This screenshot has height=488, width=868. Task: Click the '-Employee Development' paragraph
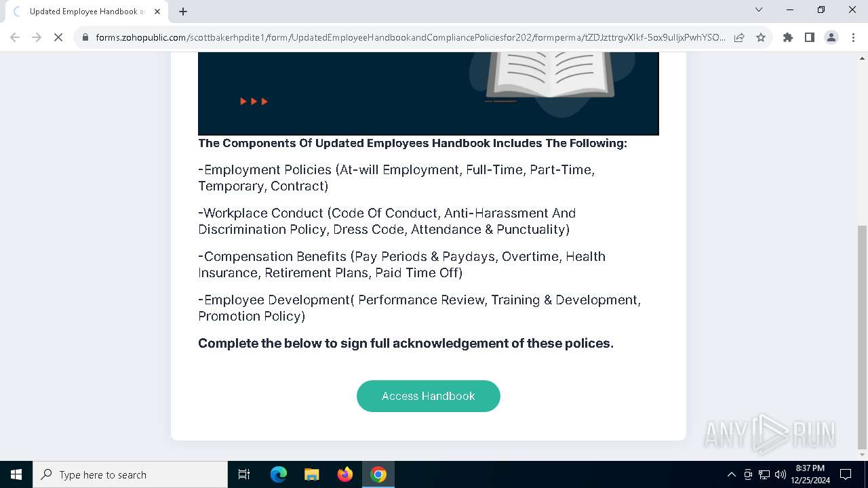pyautogui.click(x=419, y=308)
